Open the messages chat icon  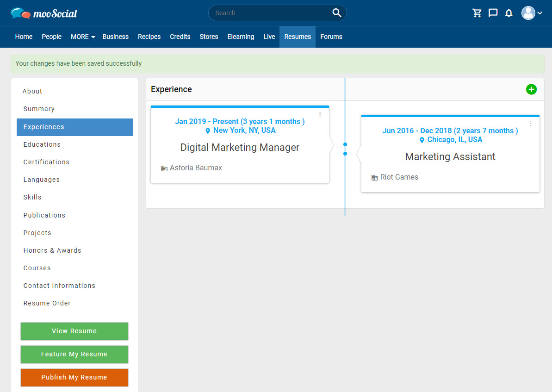click(x=493, y=13)
